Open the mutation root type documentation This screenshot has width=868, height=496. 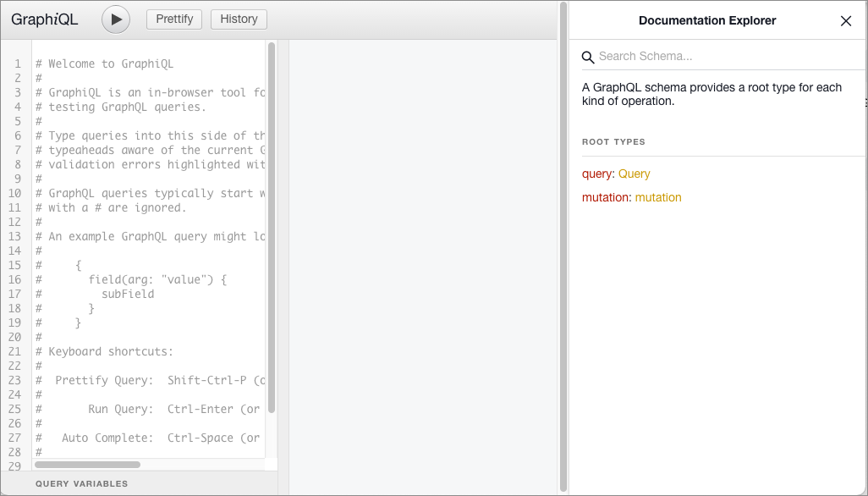point(659,197)
